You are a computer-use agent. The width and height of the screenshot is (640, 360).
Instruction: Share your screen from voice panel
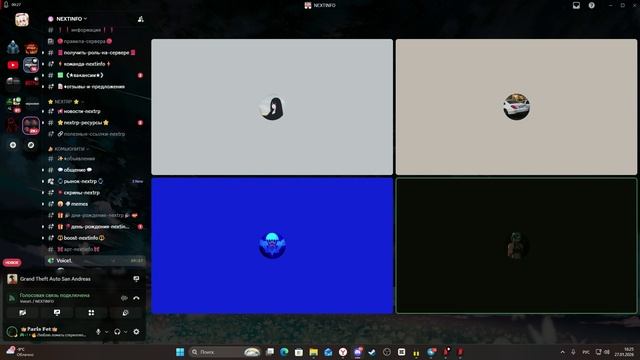point(57,313)
